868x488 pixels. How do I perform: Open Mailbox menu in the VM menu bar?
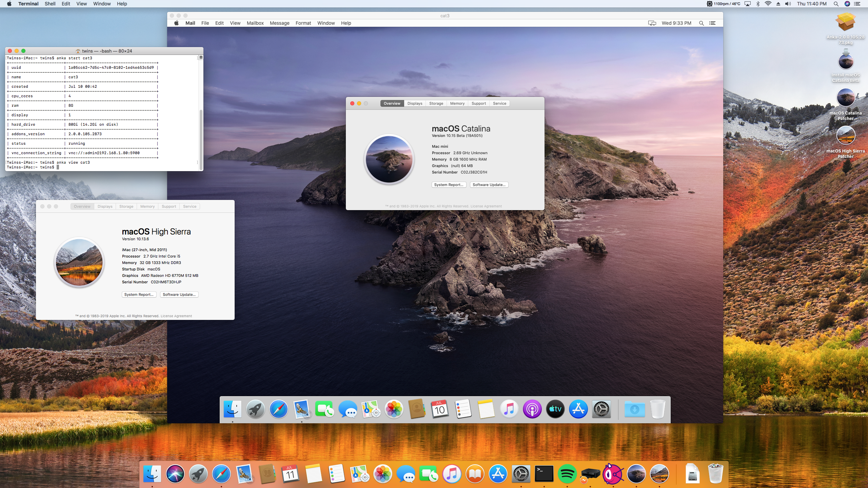coord(255,23)
